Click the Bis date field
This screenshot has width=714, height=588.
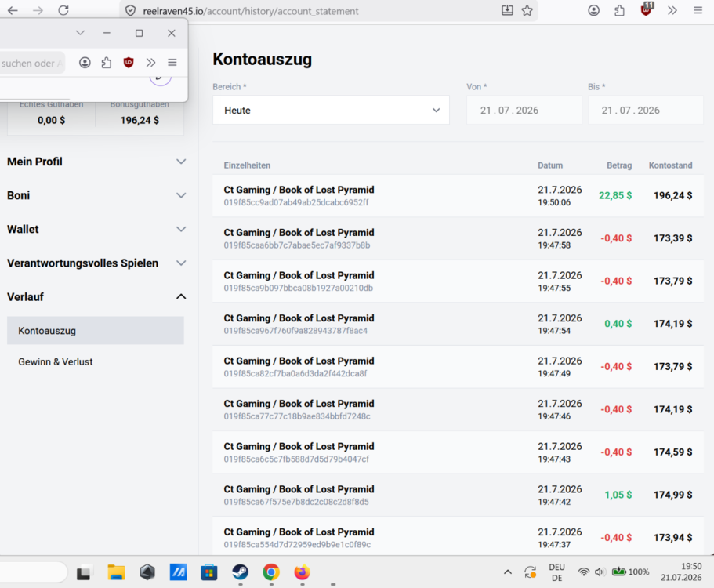coord(645,111)
